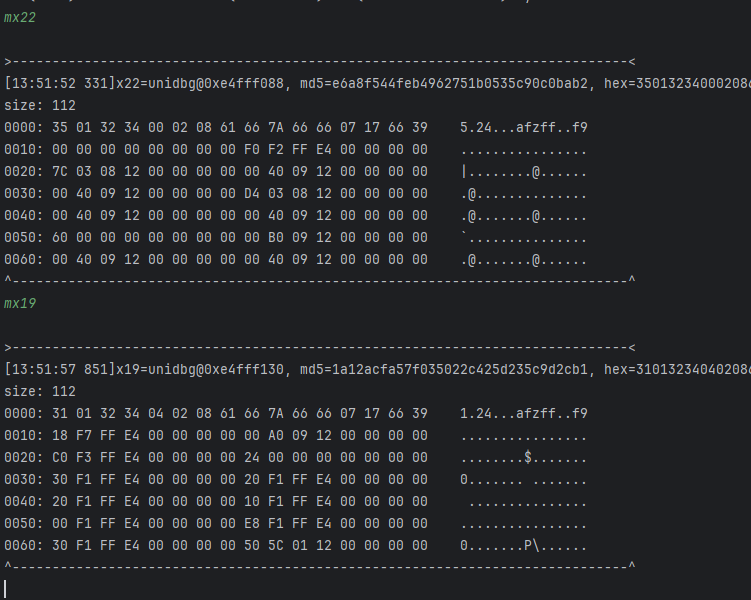Viewport: 751px width, 600px height.
Task: Click the hex row starting with C0 F3 FF E4
Action: click(x=238, y=457)
